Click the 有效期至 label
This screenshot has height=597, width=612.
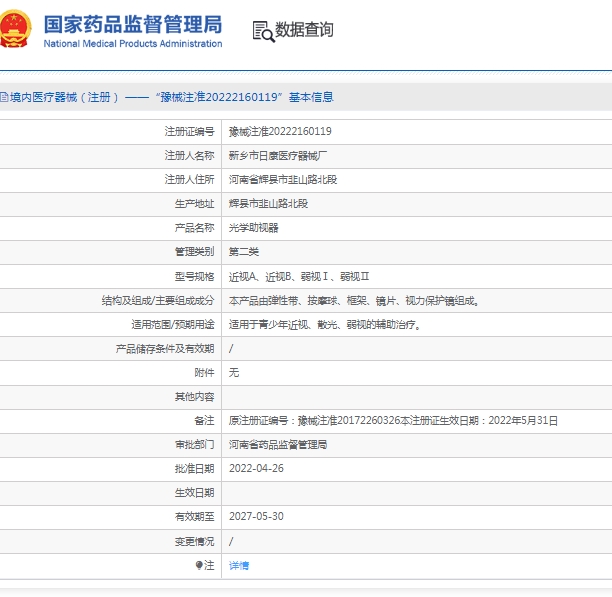[194, 517]
